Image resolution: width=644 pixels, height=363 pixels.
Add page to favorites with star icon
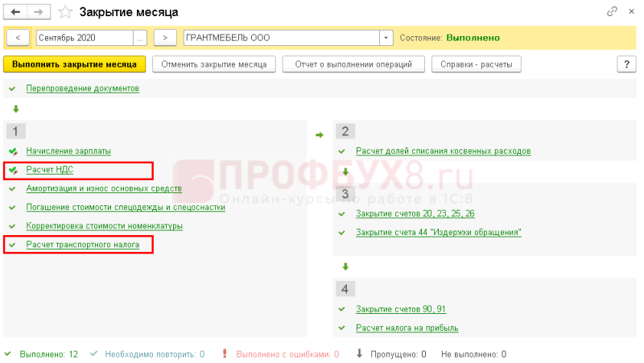65,12
